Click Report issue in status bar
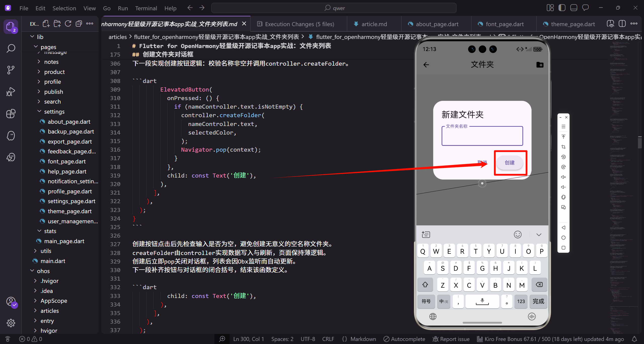The image size is (644, 344). click(451, 339)
